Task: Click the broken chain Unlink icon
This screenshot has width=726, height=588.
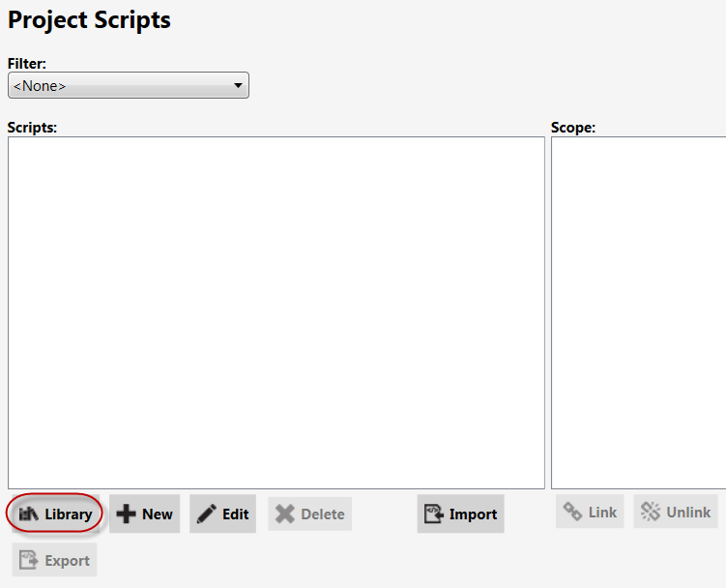Action: point(650,512)
